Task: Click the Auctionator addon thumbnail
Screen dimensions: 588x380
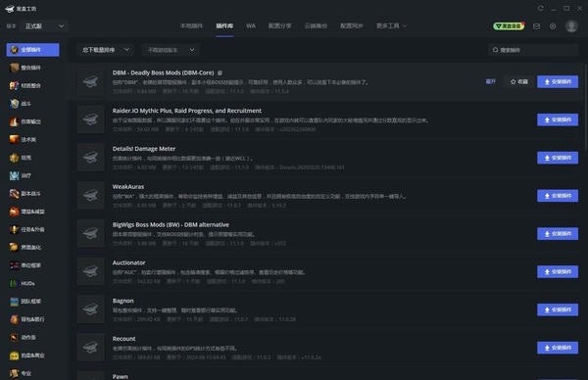Action: point(90,271)
